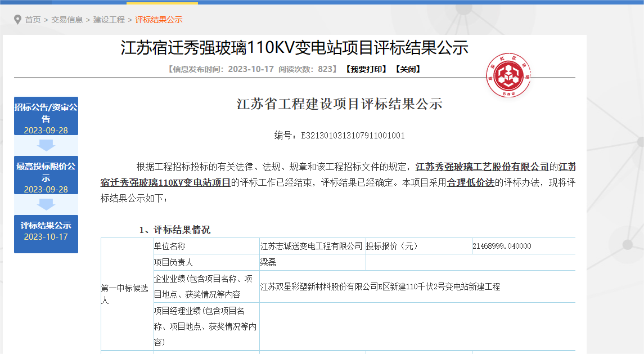Image resolution: width=644 pixels, height=354 pixels.
Task: Click the project leader name 梁磊
Action: click(x=268, y=262)
